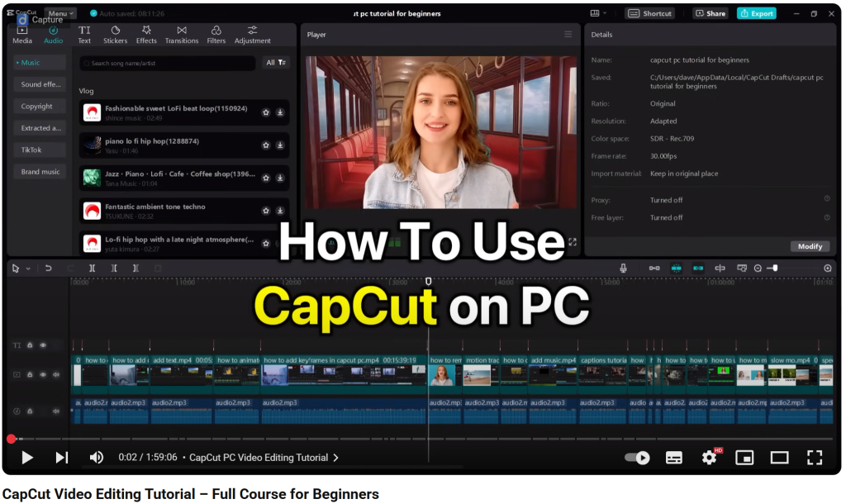Click the undo arrow in timeline toolbar
The image size is (846, 504).
[x=49, y=269]
